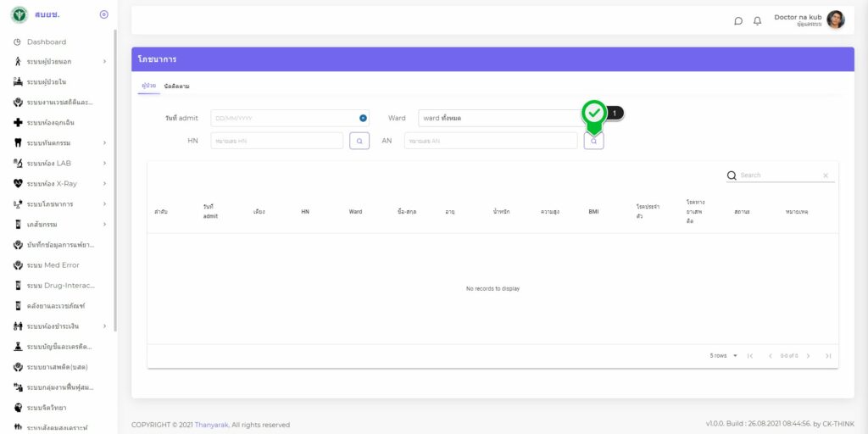
Task: Switch to the นัดติดตาม tab
Action: [x=176, y=86]
